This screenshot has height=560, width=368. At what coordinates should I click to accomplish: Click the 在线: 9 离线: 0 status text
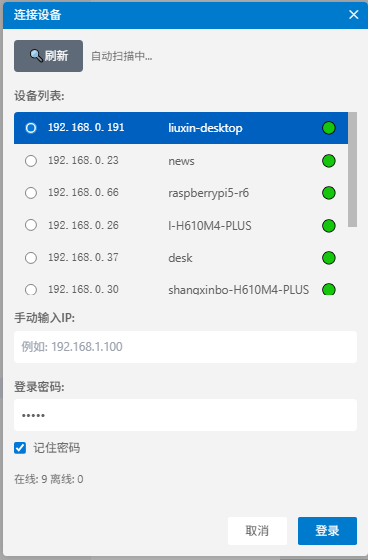point(49,479)
